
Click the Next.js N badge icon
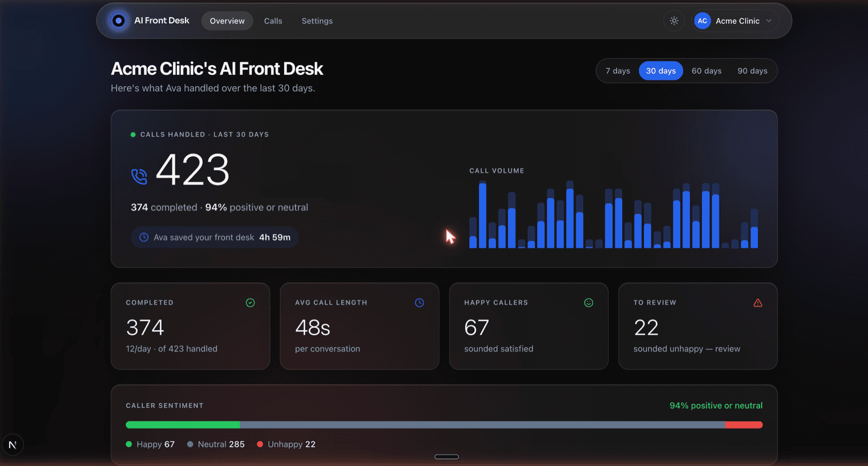[x=12, y=445]
